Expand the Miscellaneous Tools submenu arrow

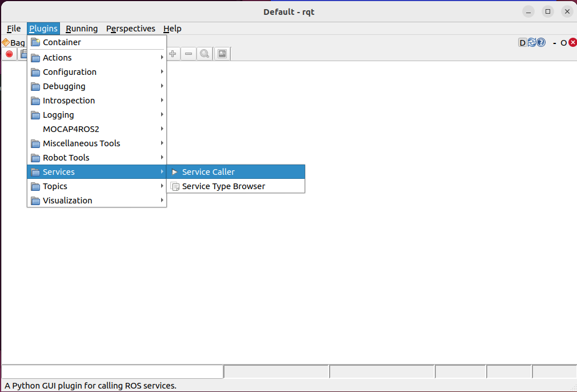click(162, 143)
